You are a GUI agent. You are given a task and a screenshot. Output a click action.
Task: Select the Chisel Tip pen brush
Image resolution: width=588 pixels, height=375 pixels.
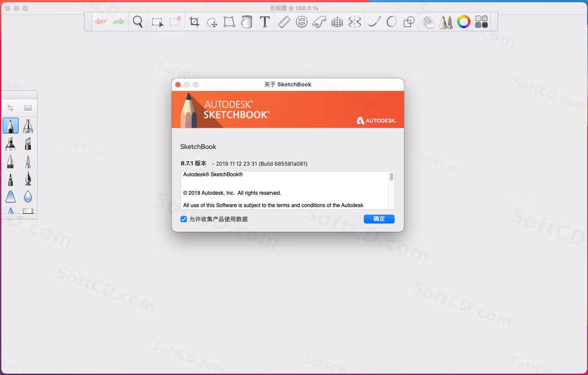pos(28,143)
